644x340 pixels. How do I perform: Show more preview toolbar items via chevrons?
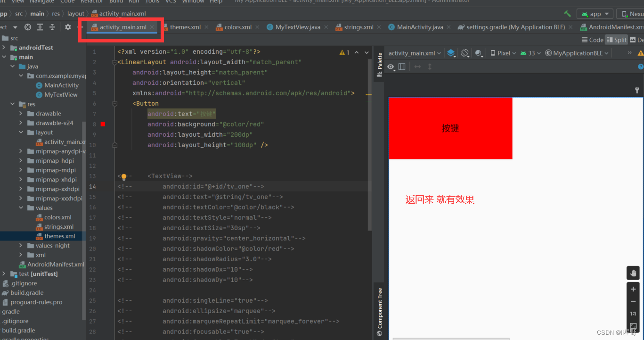pos(630,53)
